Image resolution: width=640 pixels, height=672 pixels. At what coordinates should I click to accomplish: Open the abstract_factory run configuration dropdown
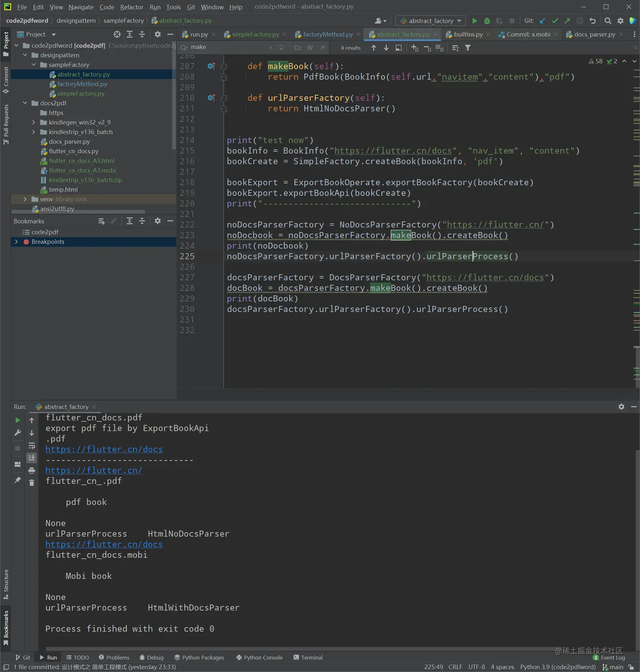point(431,21)
